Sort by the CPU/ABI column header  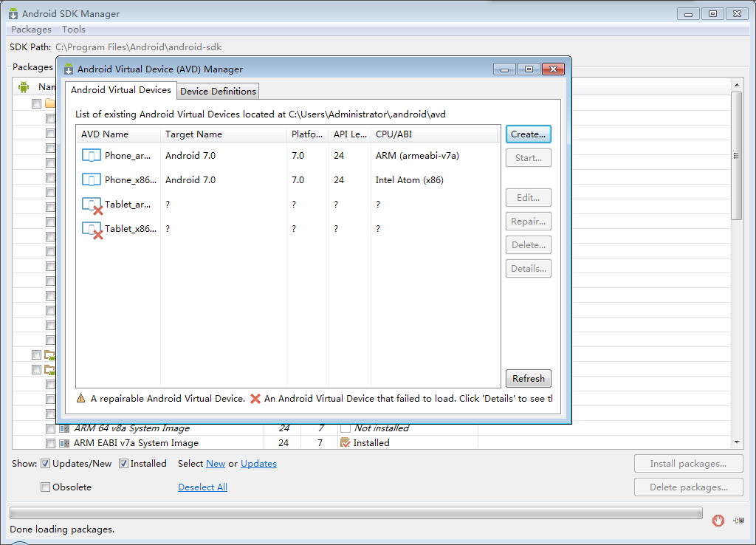(434, 134)
